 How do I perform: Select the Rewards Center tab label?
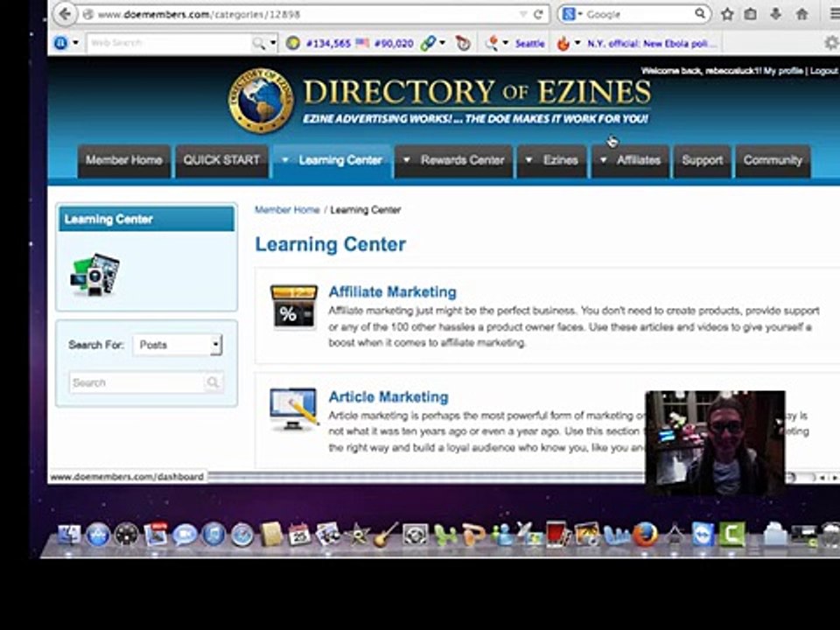tap(462, 160)
